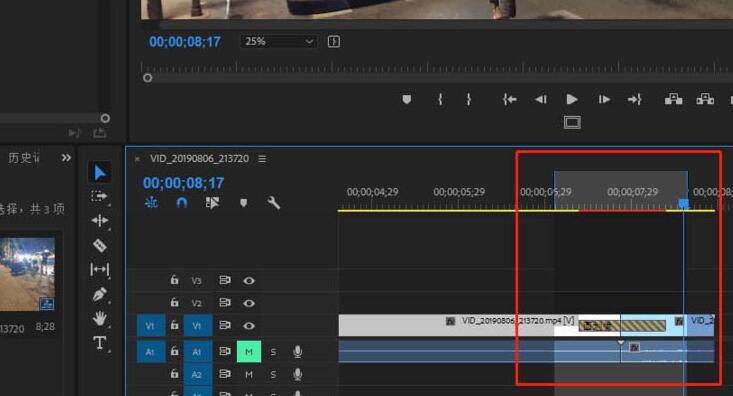Screen dimensions: 733x396
Task: Toggle V1 track targeting button
Action: pyautogui.click(x=197, y=325)
